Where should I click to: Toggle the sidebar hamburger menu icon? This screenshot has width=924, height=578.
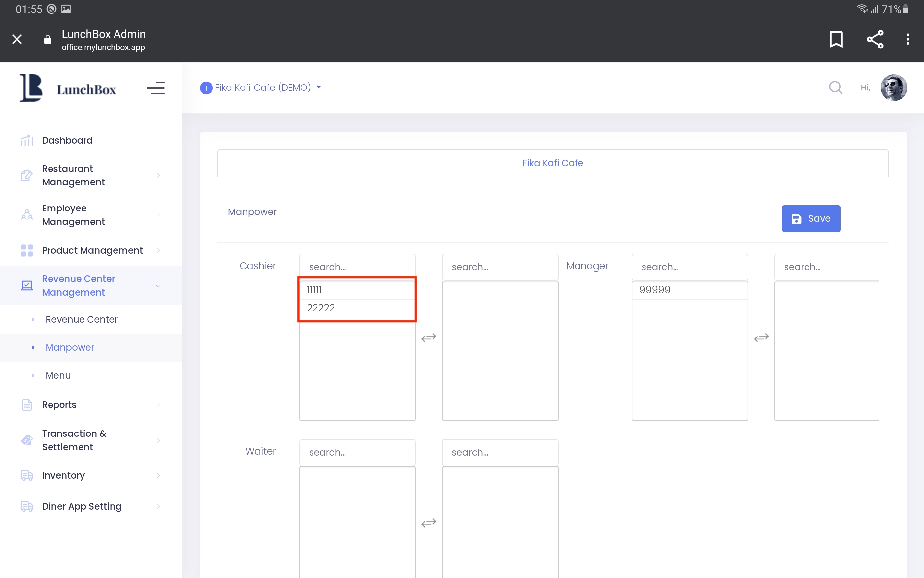[x=155, y=88]
